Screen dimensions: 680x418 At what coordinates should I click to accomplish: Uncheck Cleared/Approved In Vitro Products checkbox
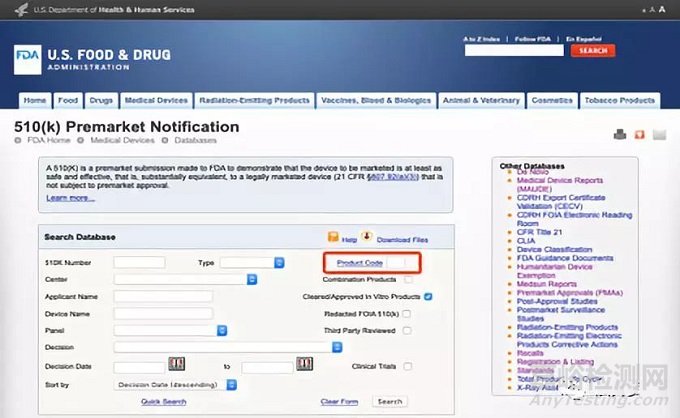(x=428, y=296)
